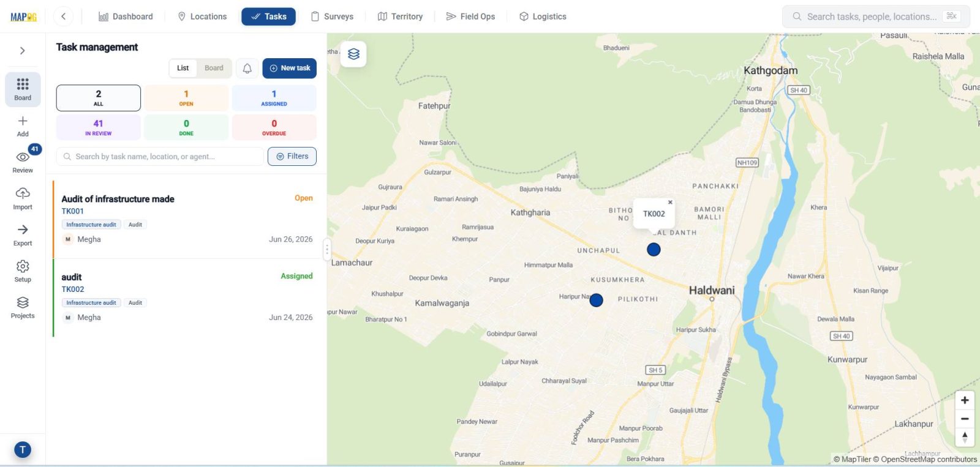Expand the left sidebar chevron

coord(23,51)
